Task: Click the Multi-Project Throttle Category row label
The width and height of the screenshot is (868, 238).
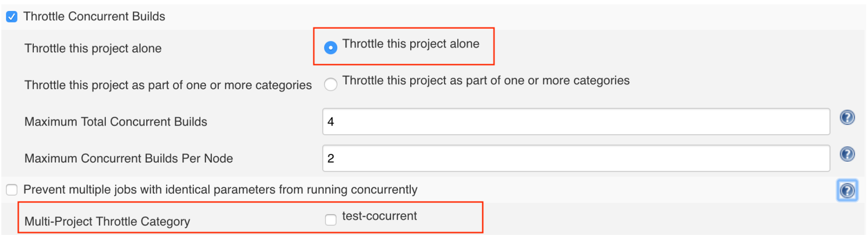Action: [107, 221]
